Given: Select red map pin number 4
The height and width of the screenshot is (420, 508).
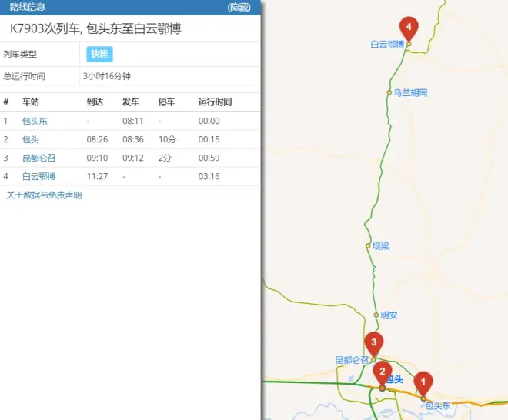Looking at the screenshot, I should click(x=408, y=28).
